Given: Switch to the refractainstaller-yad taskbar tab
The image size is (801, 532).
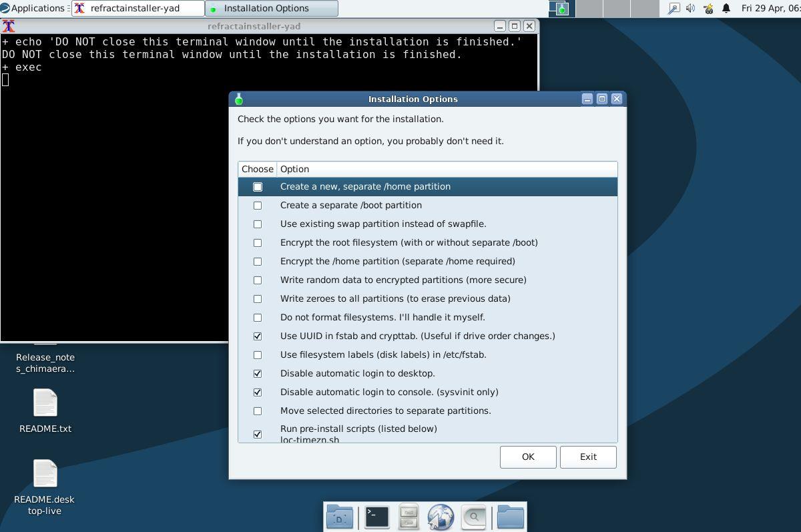Looking at the screenshot, I should coord(137,8).
